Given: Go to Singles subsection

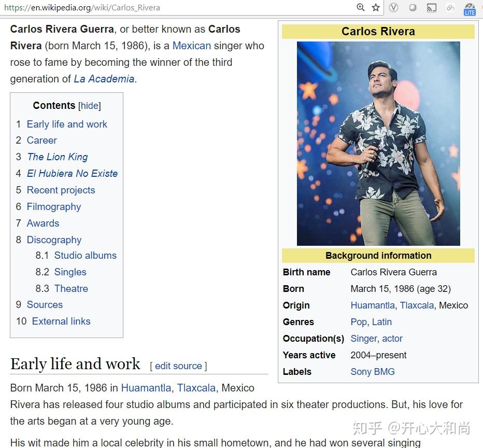Looking at the screenshot, I should pyautogui.click(x=70, y=272).
